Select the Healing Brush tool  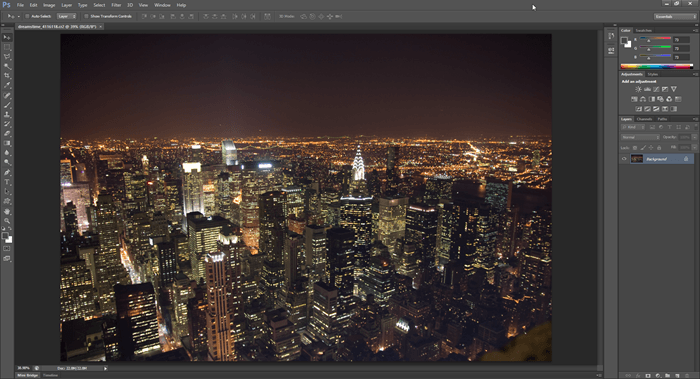[7, 96]
